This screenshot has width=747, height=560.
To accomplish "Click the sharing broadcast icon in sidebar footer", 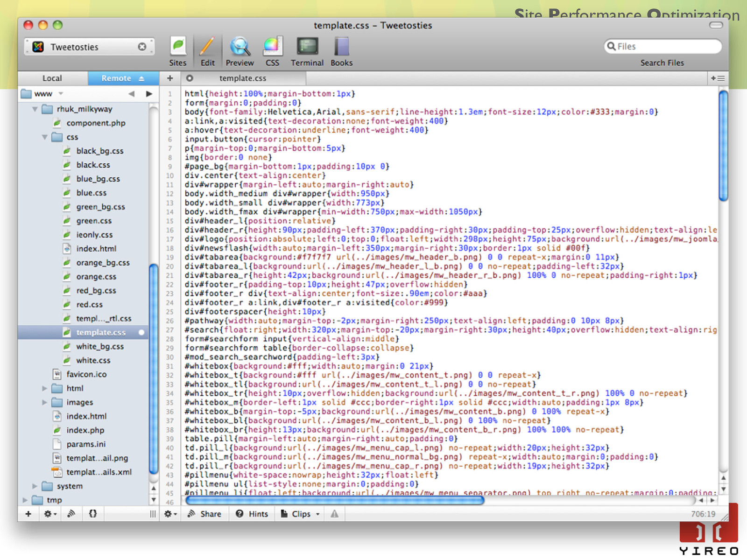I will coord(71,514).
